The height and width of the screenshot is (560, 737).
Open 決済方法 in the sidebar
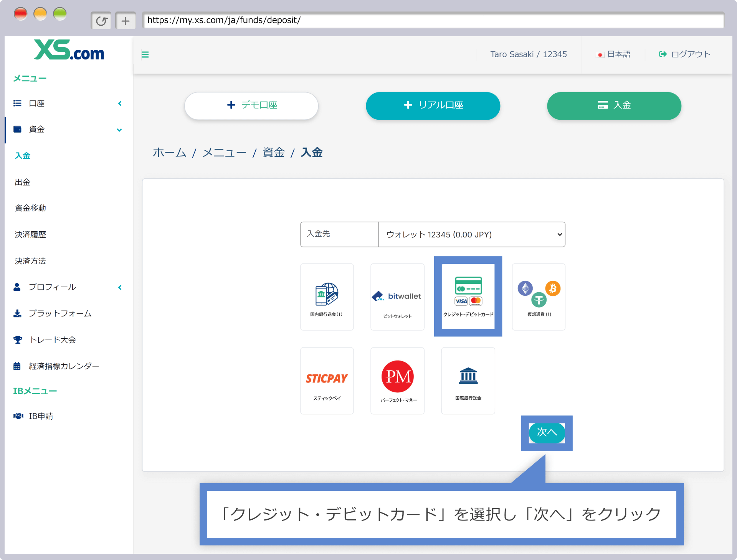30,261
